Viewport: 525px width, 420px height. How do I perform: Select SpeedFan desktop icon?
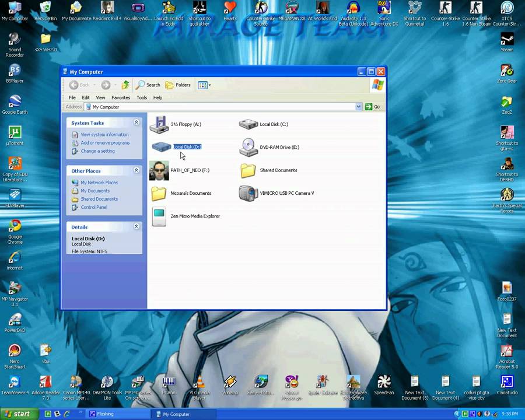coord(384,385)
